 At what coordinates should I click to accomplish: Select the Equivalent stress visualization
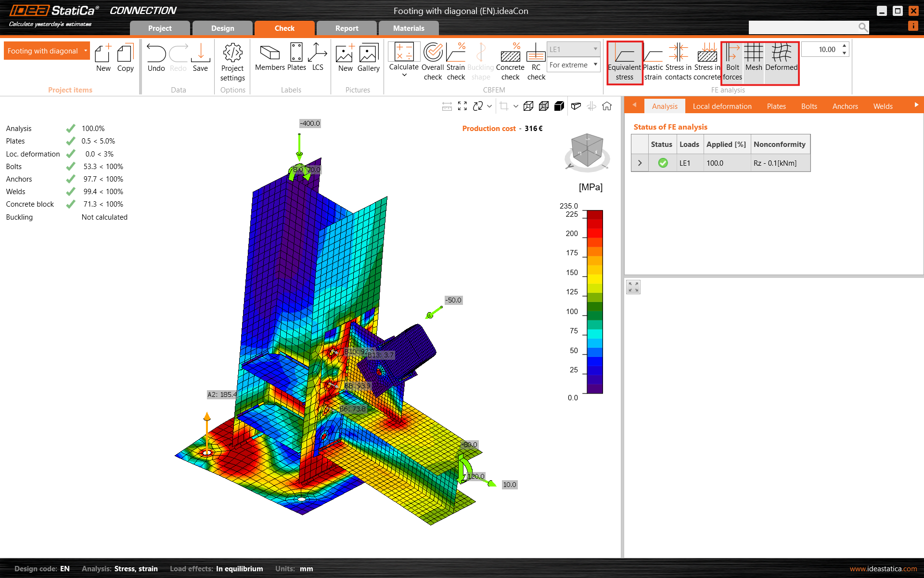click(x=625, y=63)
